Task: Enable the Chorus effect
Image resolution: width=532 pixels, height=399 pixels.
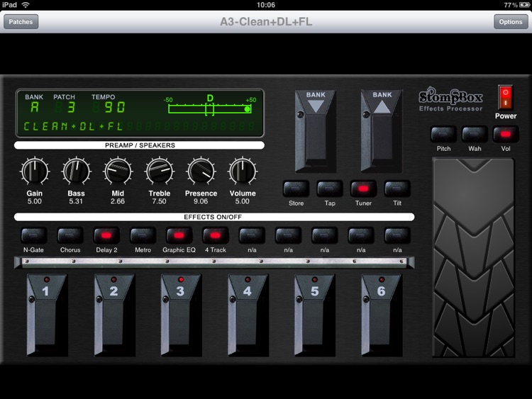Action: [70, 235]
